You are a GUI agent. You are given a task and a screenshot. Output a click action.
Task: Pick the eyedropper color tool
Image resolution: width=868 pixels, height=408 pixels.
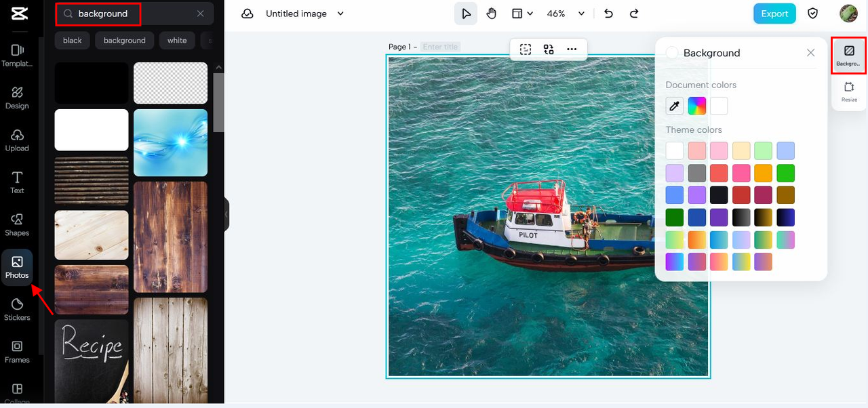tap(675, 106)
